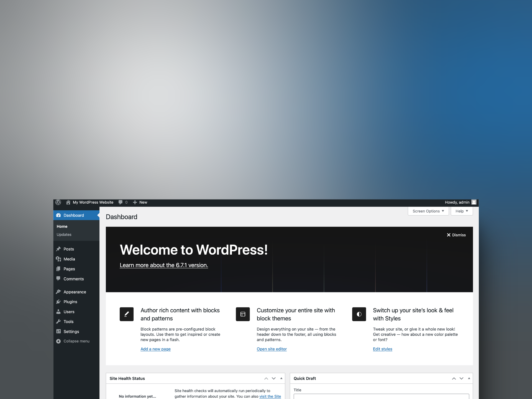This screenshot has height=399, width=532.
Task: Collapse Site Health Status panel
Action: pos(281,378)
